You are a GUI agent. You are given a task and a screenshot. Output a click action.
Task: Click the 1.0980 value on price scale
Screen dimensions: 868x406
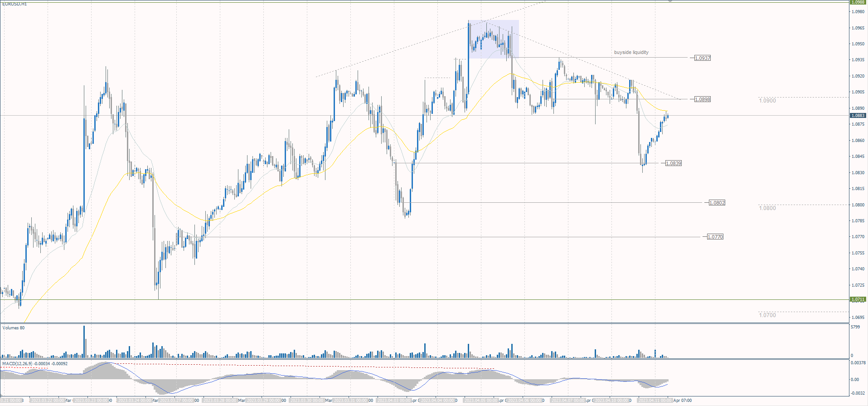(858, 12)
